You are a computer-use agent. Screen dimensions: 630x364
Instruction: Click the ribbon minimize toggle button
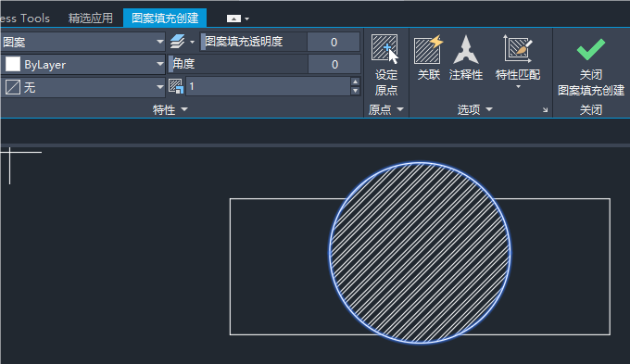(x=233, y=19)
